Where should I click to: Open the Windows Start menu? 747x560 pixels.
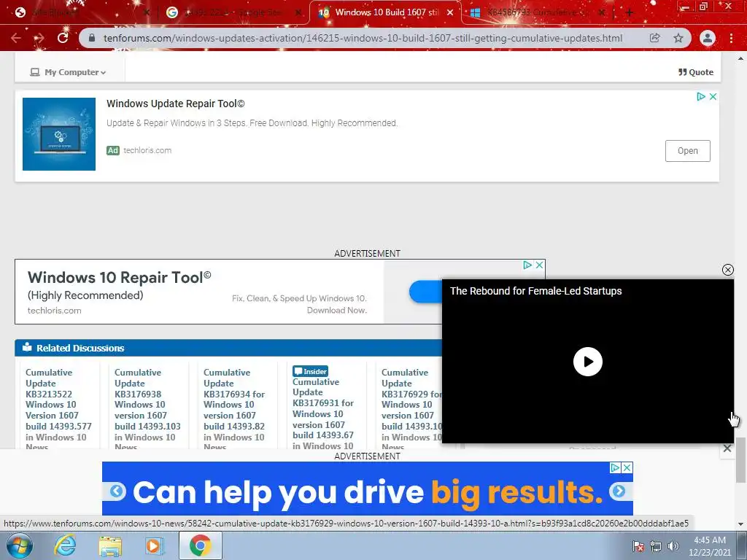pos(19,545)
